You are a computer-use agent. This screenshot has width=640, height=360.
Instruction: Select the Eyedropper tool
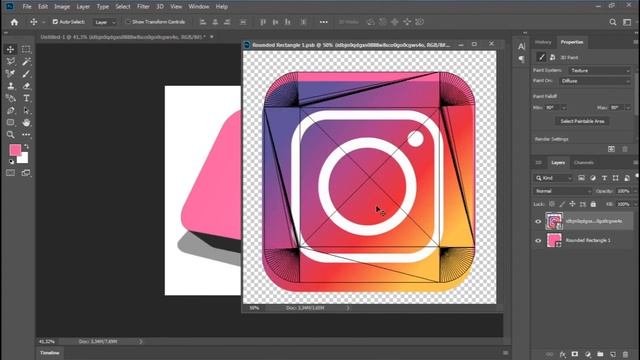tap(11, 74)
